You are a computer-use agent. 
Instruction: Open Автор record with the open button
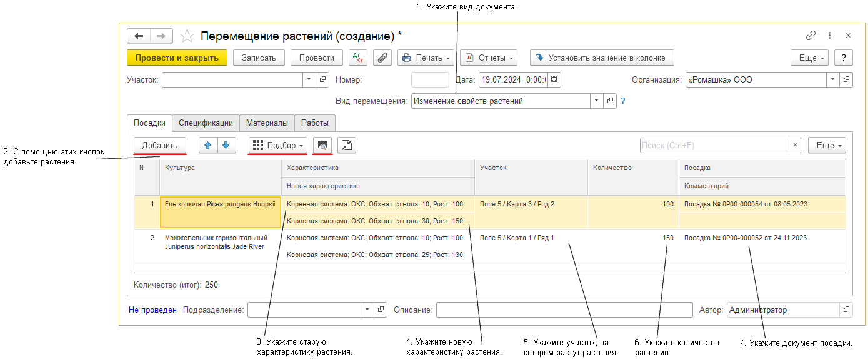pyautogui.click(x=846, y=310)
